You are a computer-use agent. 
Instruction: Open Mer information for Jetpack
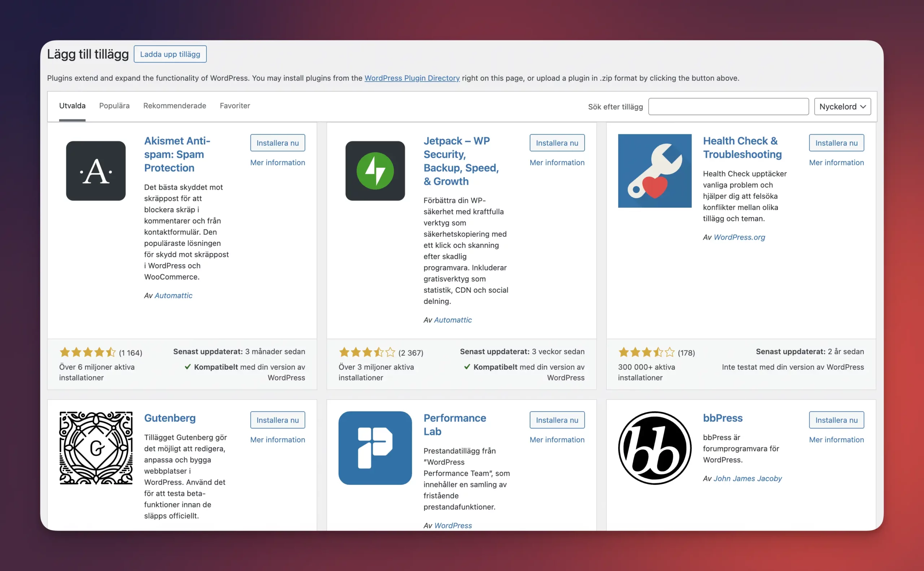(557, 162)
